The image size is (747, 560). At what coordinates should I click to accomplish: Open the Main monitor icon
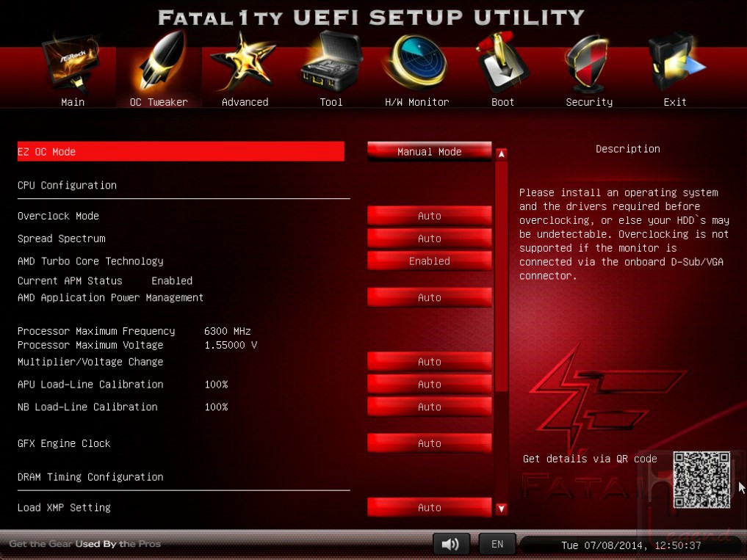click(73, 63)
